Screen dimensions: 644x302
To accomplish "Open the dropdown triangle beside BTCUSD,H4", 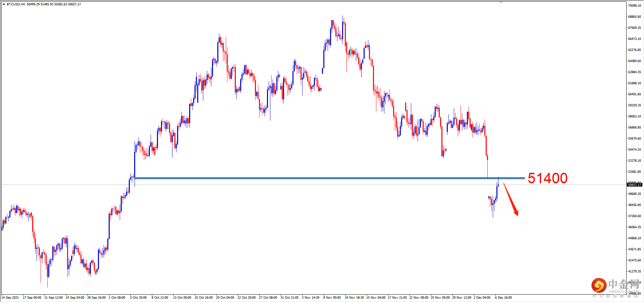I will click(x=4, y=4).
